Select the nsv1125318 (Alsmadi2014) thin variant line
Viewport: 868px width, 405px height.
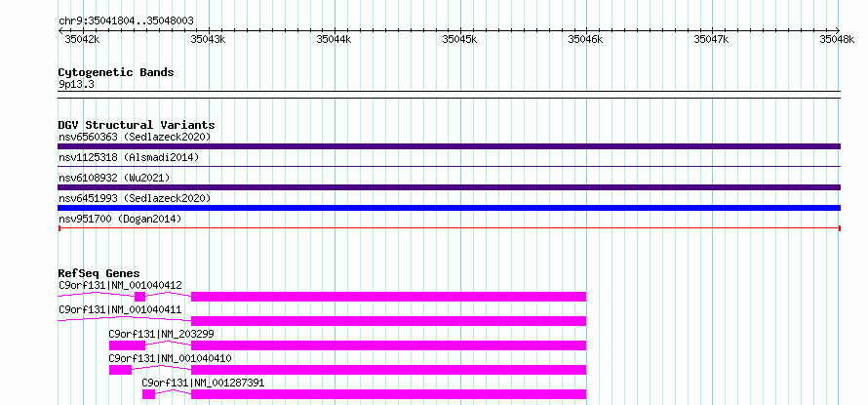pyautogui.click(x=449, y=166)
